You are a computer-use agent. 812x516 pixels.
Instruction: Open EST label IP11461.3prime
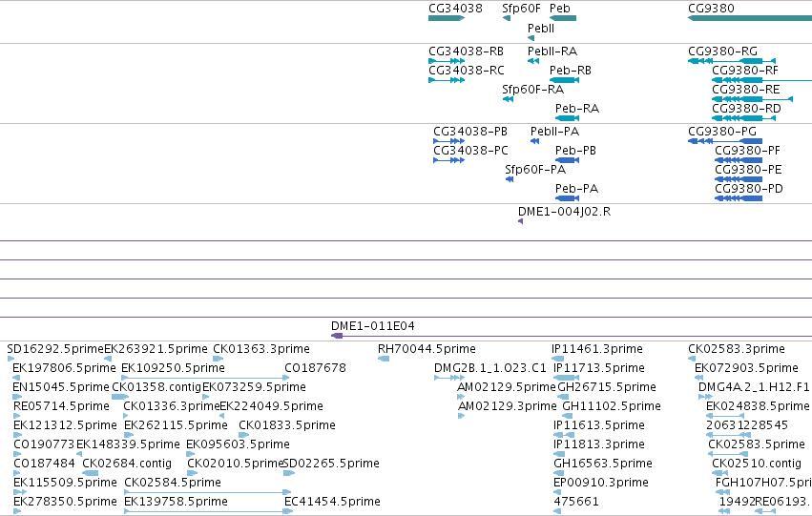[x=597, y=349]
